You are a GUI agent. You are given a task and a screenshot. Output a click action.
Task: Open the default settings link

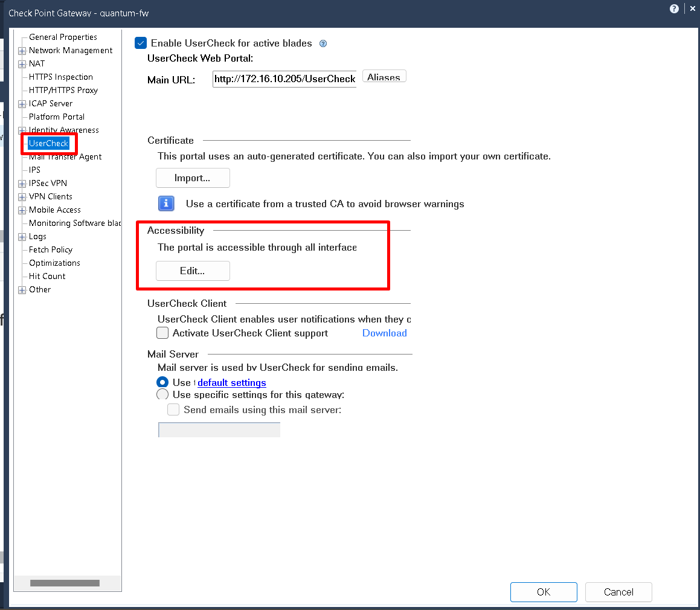coord(231,383)
